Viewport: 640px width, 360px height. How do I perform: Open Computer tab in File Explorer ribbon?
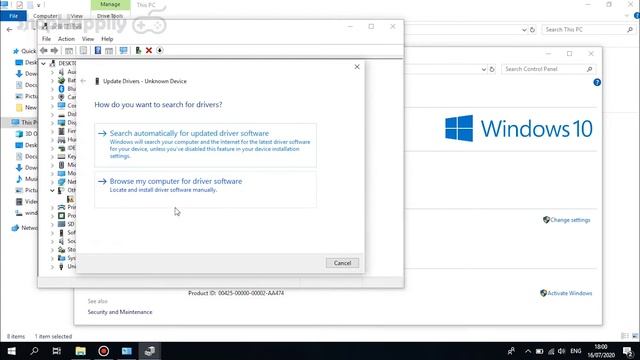coord(45,16)
